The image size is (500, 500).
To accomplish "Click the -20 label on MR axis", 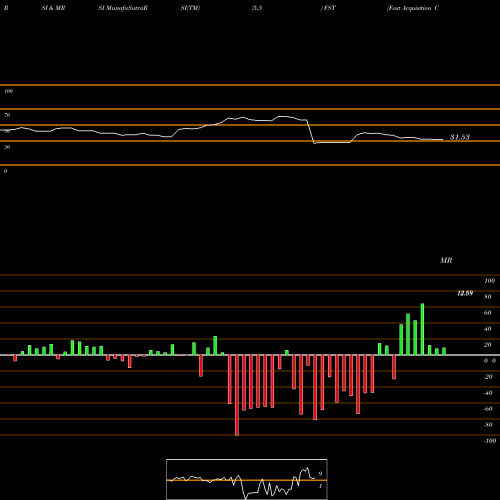I will point(488,377).
